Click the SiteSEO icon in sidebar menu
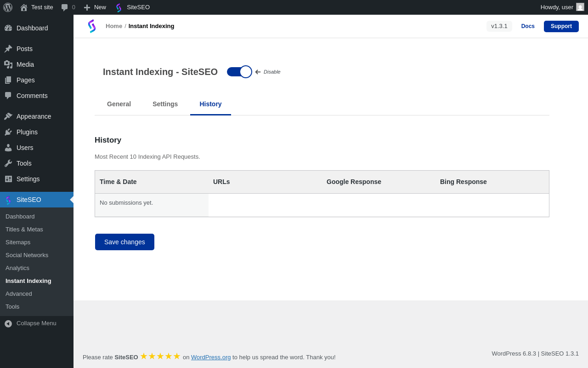Image resolution: width=588 pixels, height=368 pixels. [x=8, y=200]
